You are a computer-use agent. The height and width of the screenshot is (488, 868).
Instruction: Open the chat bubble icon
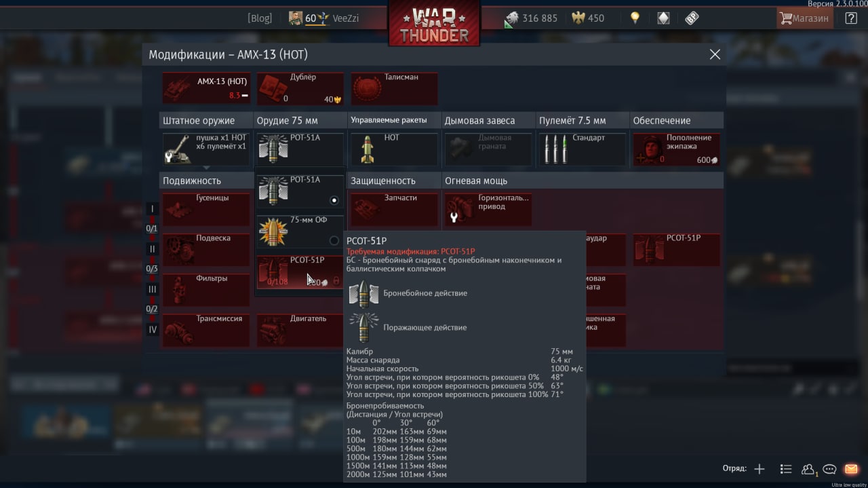point(829,469)
